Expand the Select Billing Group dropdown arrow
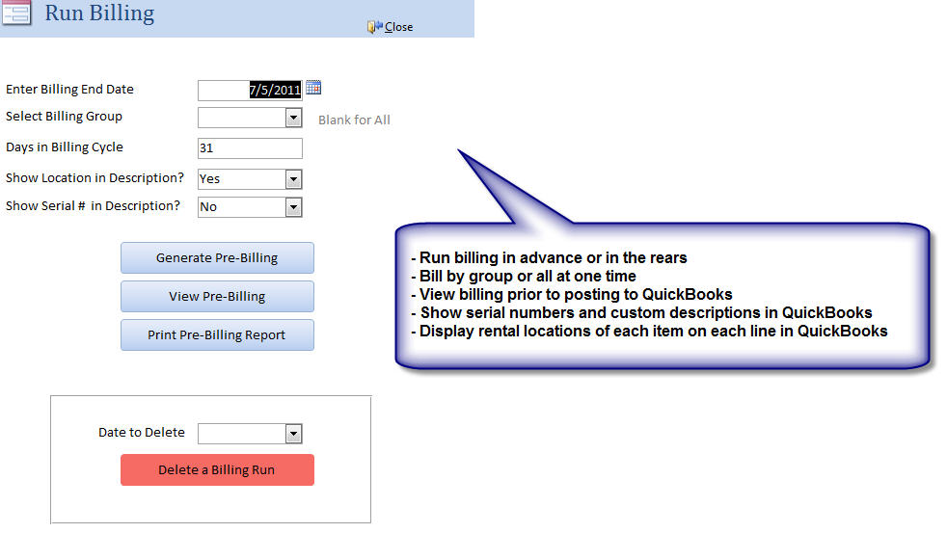 click(294, 118)
